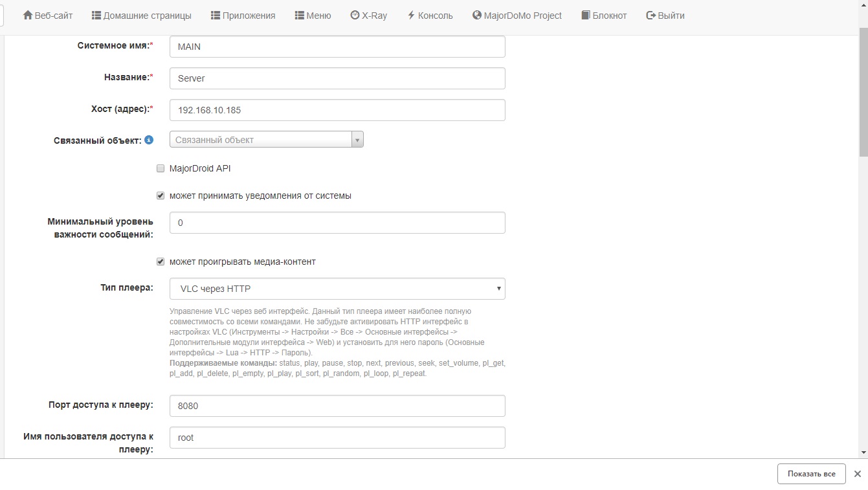Click the Хост (адрес) input field

coord(337,110)
